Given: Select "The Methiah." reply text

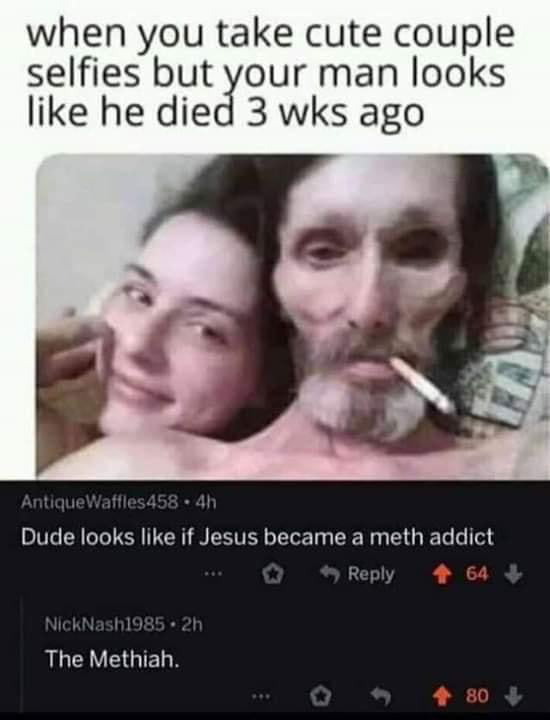Looking at the screenshot, I should tap(111, 660).
